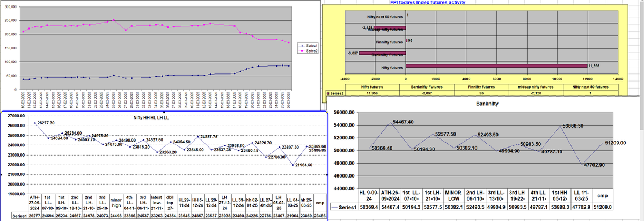Select the 52577.5 cell in Banknifty table
Screen dimensions: 644x221
click(x=434, y=207)
